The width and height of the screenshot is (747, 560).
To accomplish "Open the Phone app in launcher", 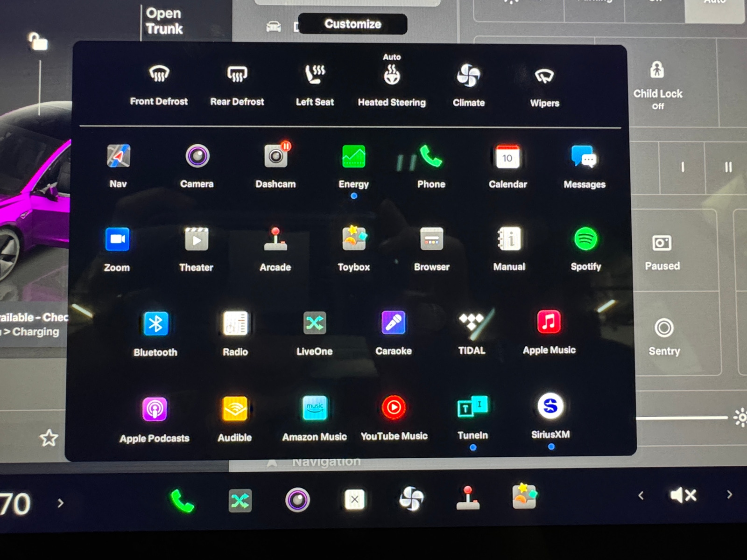I will click(x=431, y=156).
